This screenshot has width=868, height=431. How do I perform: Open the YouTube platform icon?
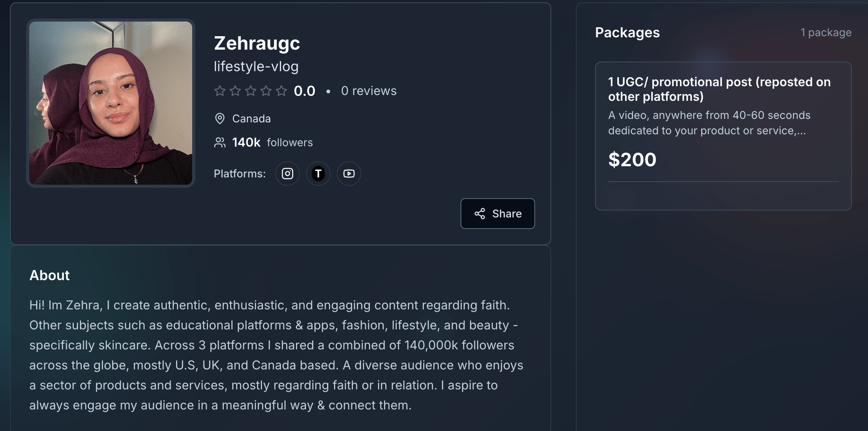349,174
